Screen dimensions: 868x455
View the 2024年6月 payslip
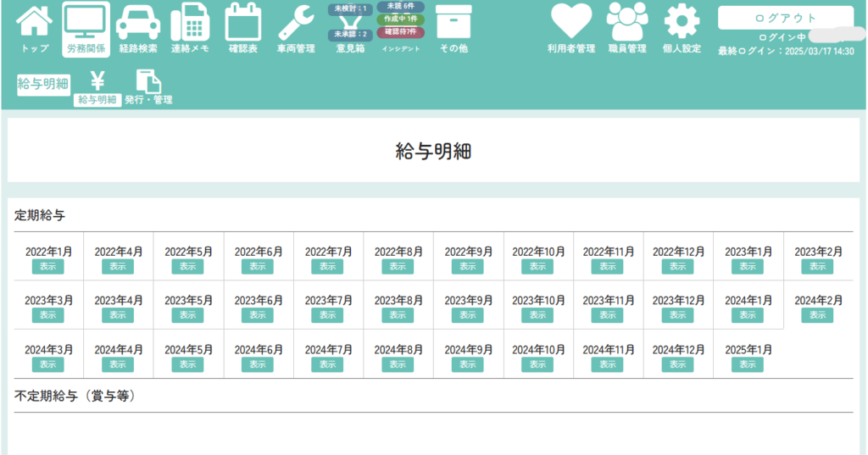pyautogui.click(x=257, y=364)
